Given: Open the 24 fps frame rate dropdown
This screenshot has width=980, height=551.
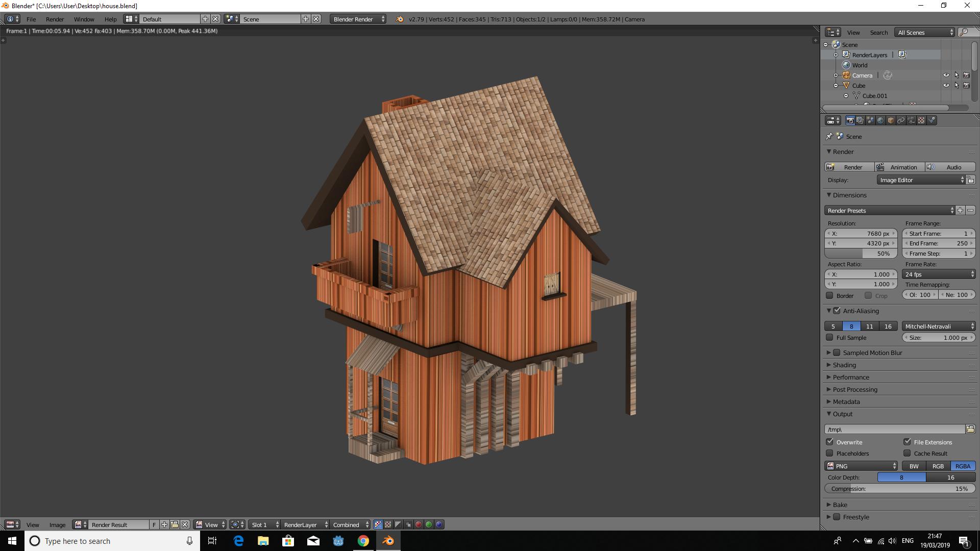Looking at the screenshot, I should (x=939, y=274).
